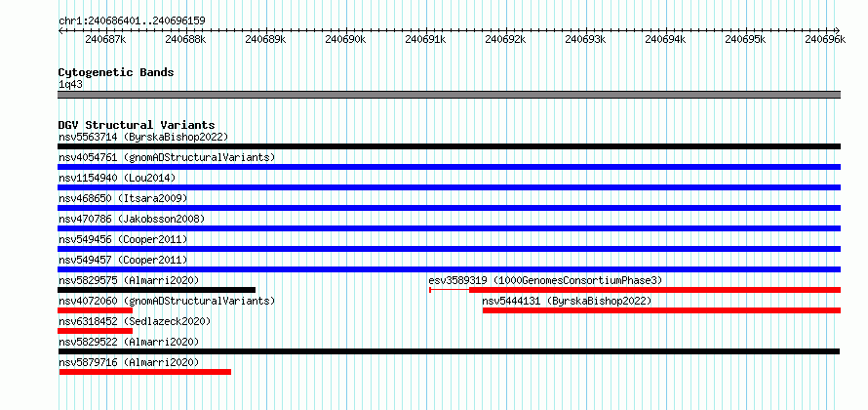Click the nsv1154940 (Lou2014) blue bar
The image size is (868, 410).
coord(449,187)
